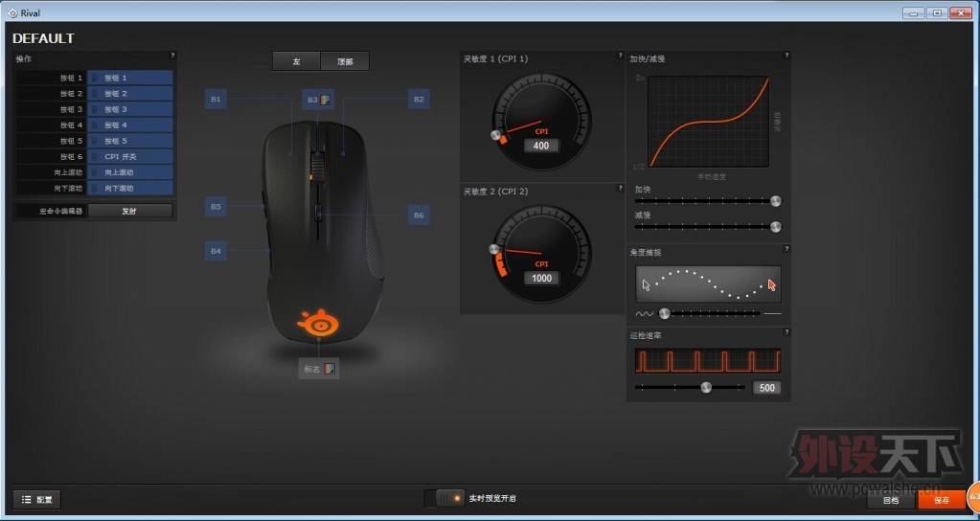Select the B6 CPI button marker
The image size is (980, 521).
[x=419, y=215]
